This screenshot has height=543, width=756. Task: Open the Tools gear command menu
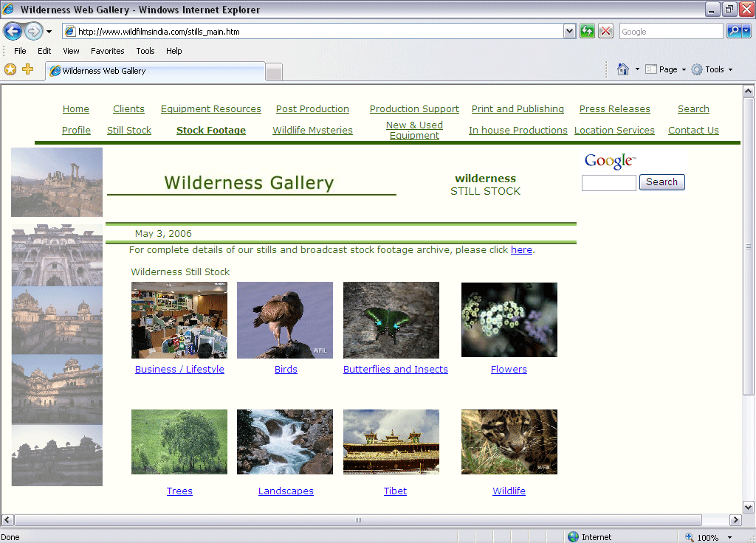(x=712, y=69)
